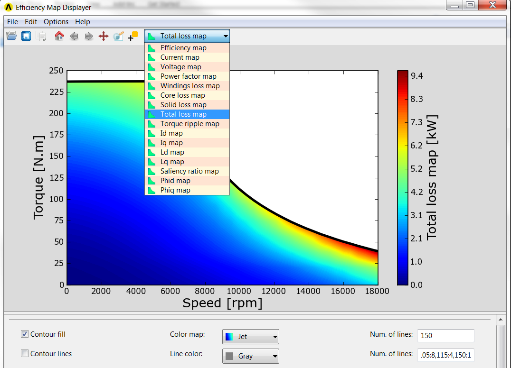The image size is (511, 368).
Task: Open the Jet color map dropdown
Action: tap(251, 337)
